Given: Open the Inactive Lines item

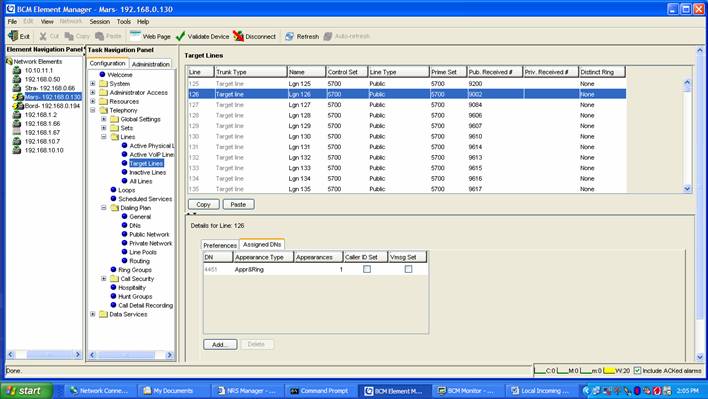Looking at the screenshot, I should pyautogui.click(x=148, y=172).
